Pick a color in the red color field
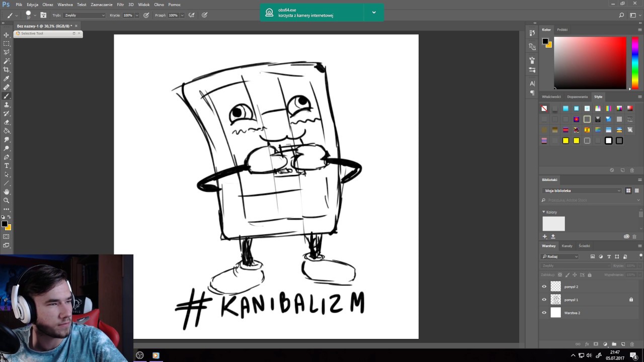This screenshot has height=362, width=644. click(590, 63)
